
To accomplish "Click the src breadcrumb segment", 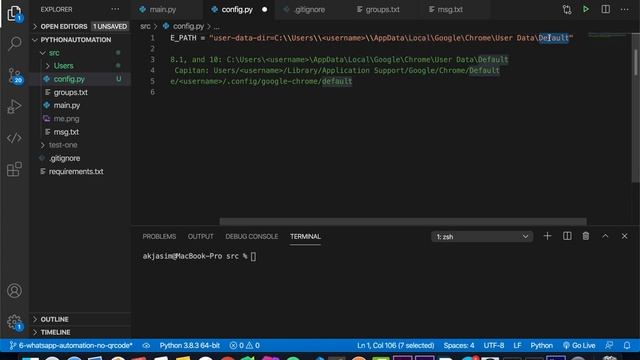I will (145, 26).
